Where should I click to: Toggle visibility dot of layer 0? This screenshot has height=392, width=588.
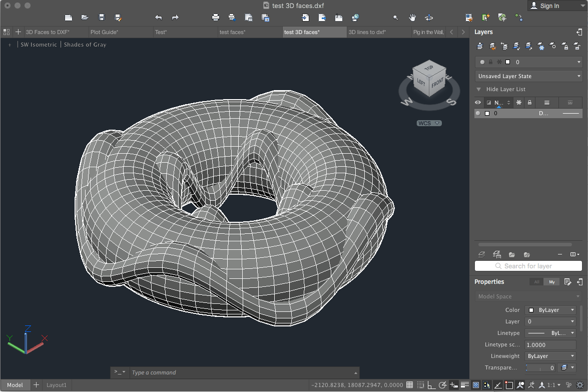[478, 114]
